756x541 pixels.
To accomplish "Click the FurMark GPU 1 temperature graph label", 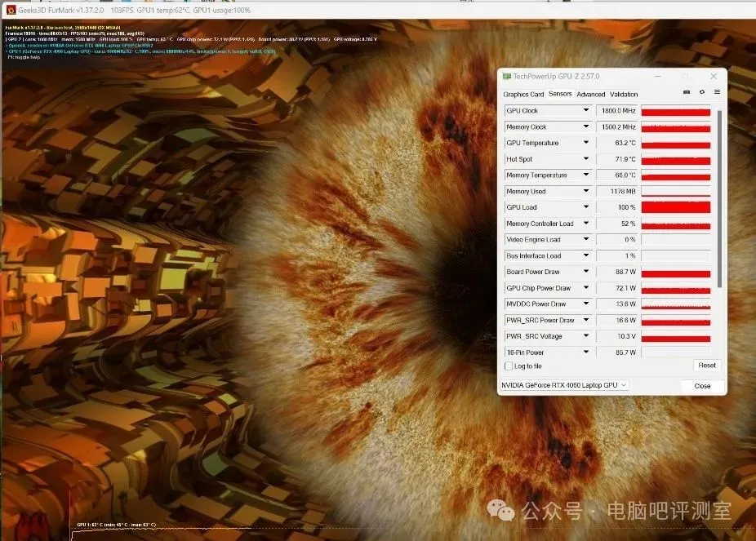I will [117, 525].
